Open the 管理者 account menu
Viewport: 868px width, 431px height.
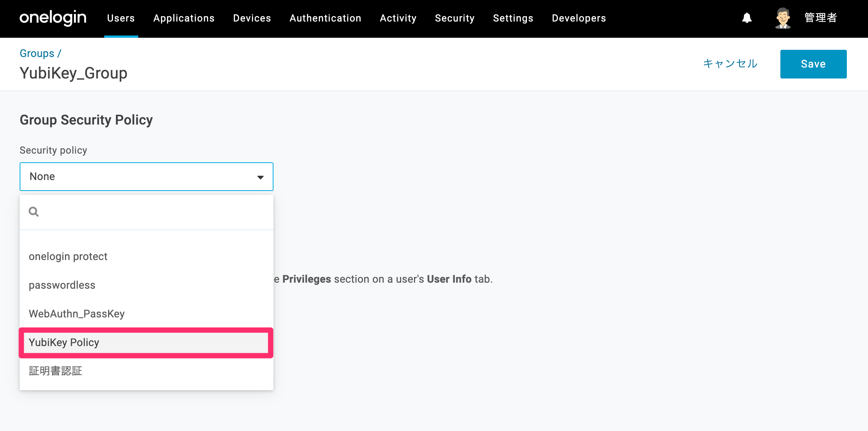(820, 18)
